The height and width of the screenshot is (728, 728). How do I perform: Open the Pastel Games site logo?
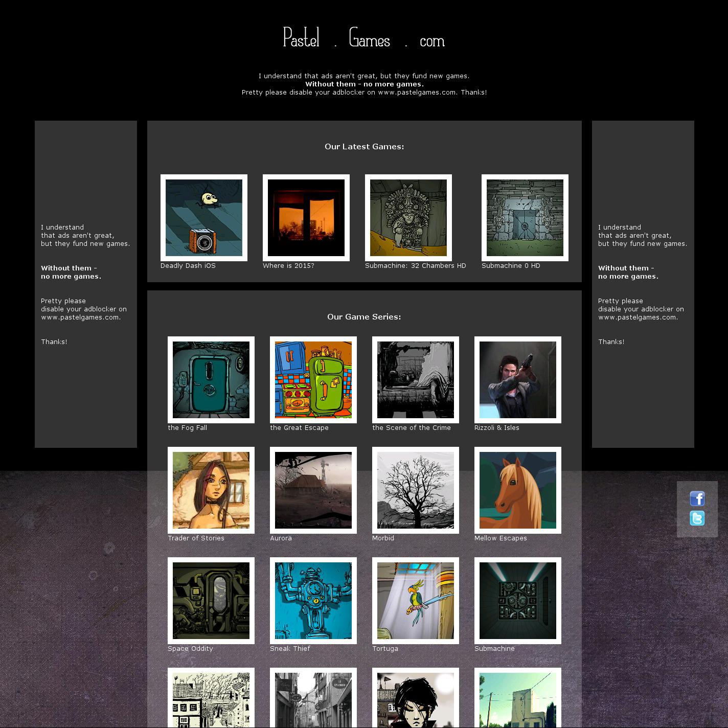pyautogui.click(x=363, y=38)
